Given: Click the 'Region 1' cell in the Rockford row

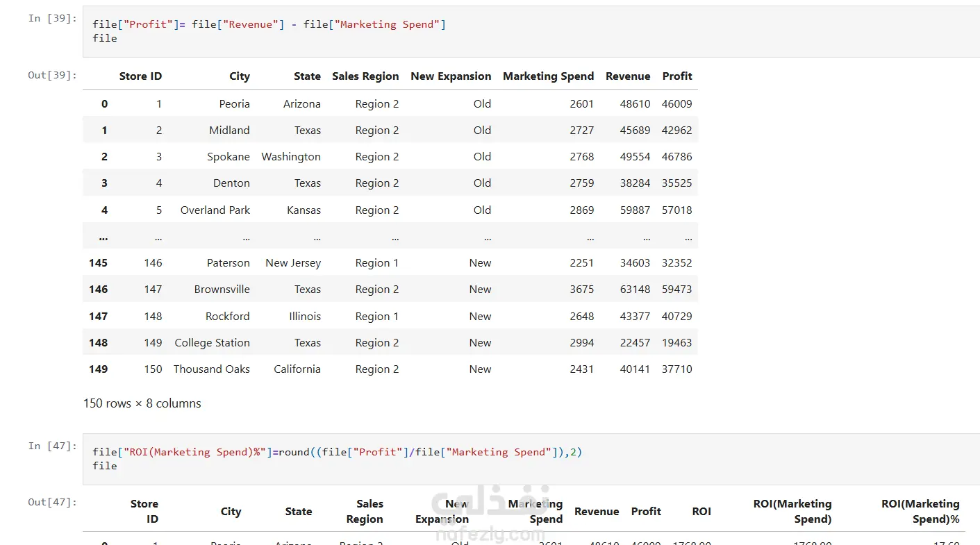Looking at the screenshot, I should (377, 317).
